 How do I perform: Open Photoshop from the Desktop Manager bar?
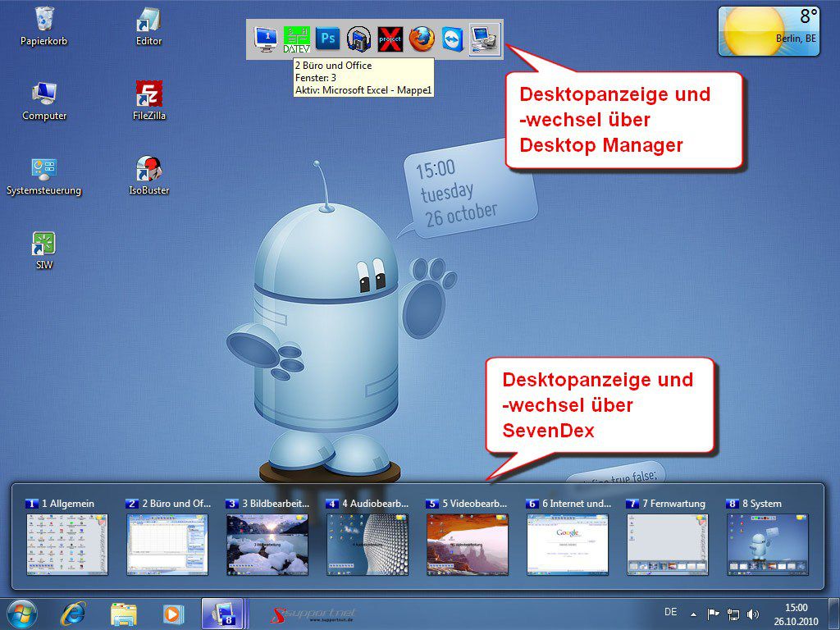[327, 38]
